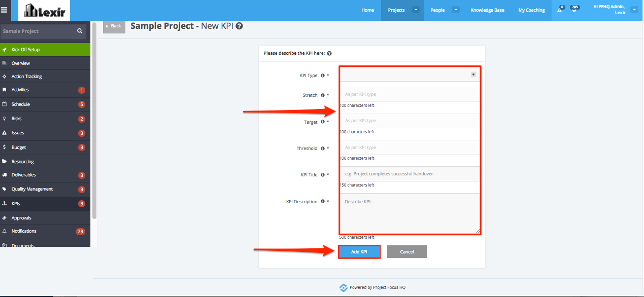Click the KPIs anchor icon in sidebar
Screen dimensions: 644x297
pos(5,204)
